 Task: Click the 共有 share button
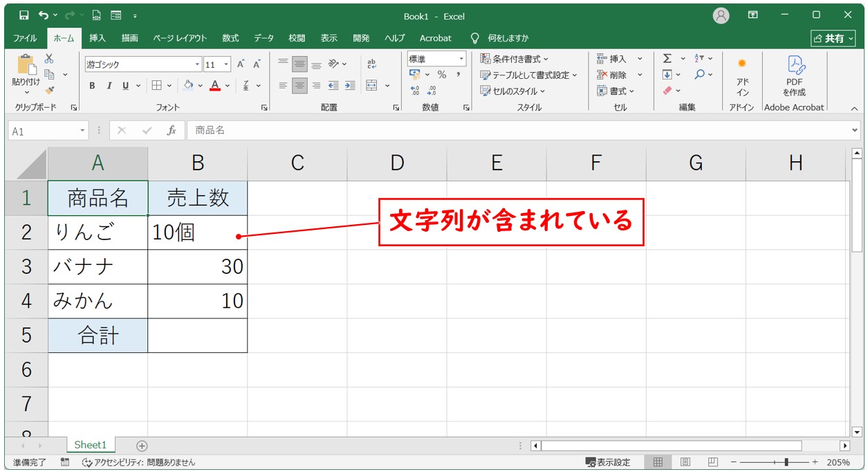[x=833, y=38]
